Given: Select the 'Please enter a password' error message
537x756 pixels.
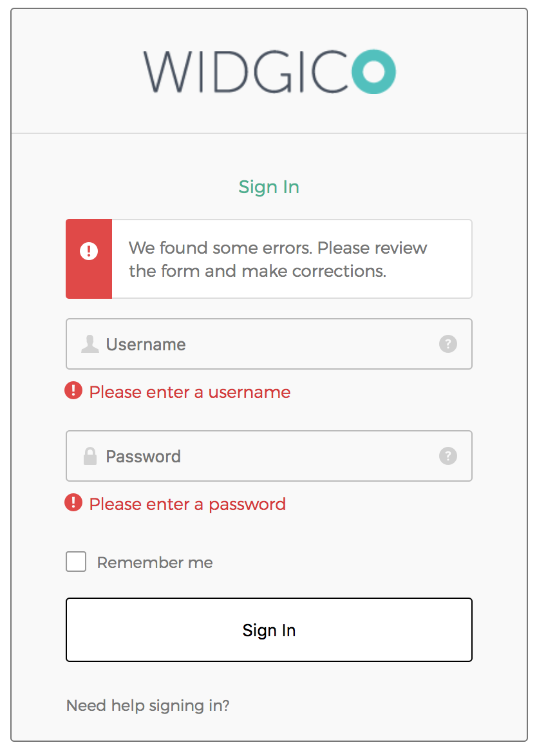Looking at the screenshot, I should pos(187,504).
